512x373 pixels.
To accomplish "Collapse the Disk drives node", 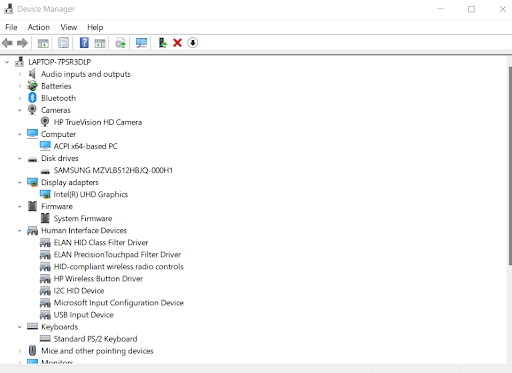I will pyautogui.click(x=20, y=158).
